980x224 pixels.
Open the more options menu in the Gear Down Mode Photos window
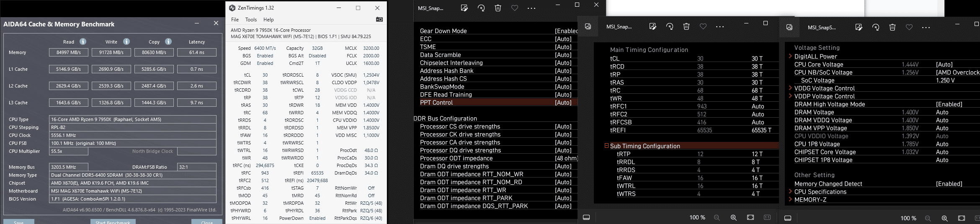[x=531, y=8]
